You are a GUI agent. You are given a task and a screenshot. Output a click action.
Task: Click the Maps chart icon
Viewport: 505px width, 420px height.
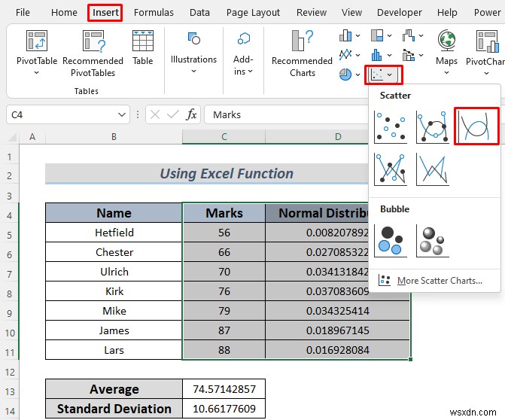pyautogui.click(x=447, y=40)
